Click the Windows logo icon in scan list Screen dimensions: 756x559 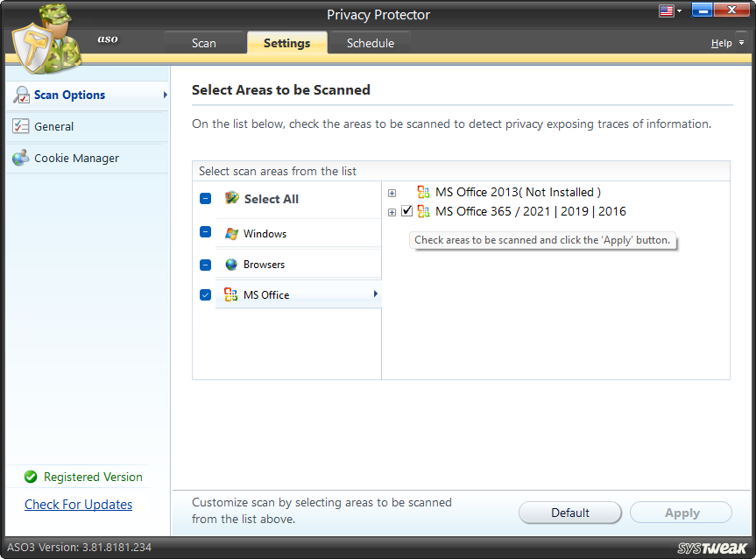coord(231,231)
